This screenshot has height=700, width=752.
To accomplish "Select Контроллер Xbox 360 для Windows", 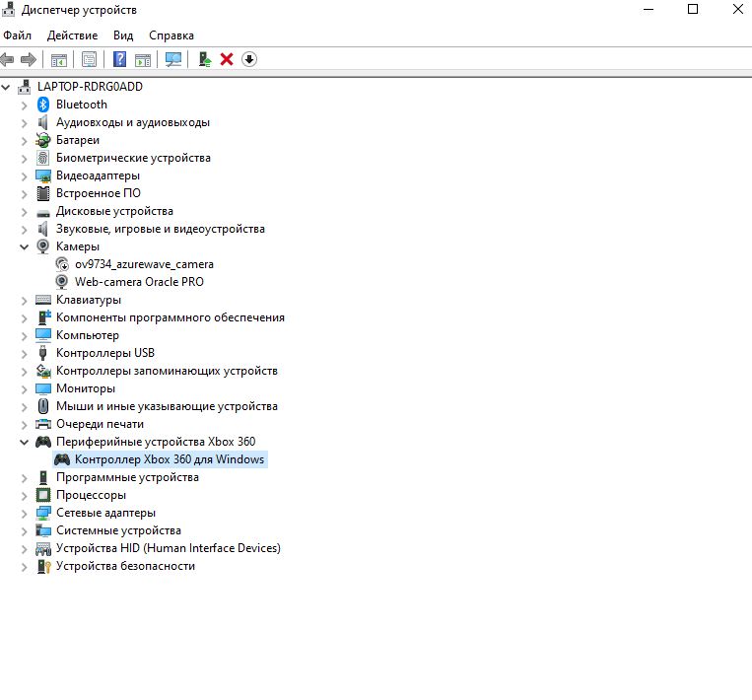I will pyautogui.click(x=170, y=459).
